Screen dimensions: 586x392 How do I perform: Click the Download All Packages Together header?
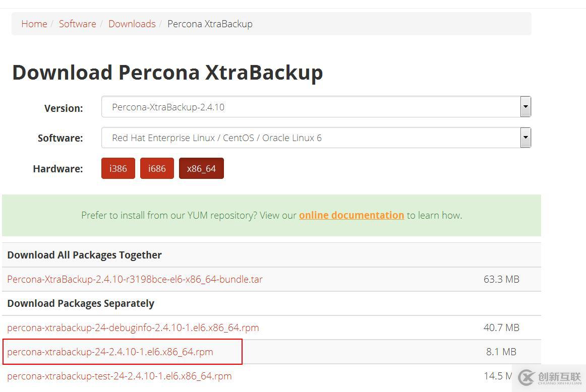[x=84, y=255]
